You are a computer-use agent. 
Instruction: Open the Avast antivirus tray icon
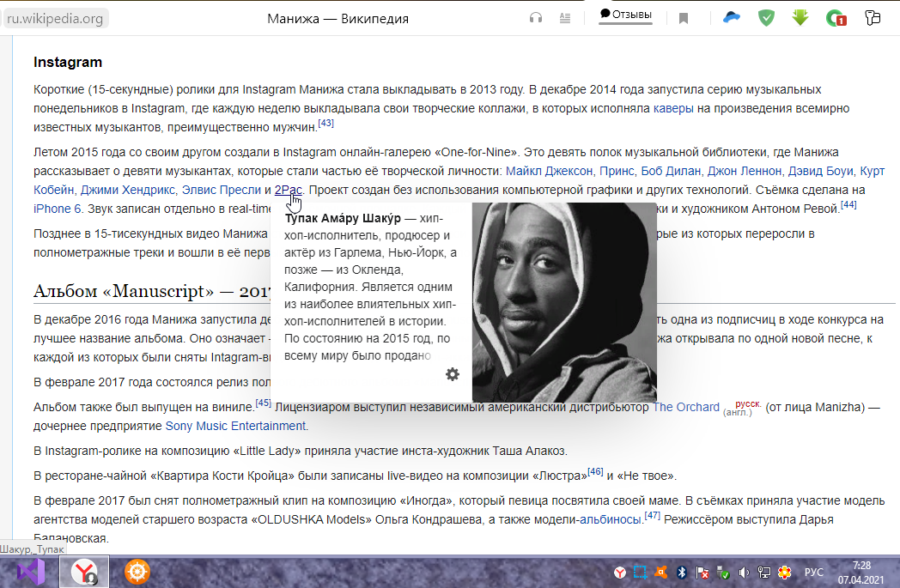(660, 573)
